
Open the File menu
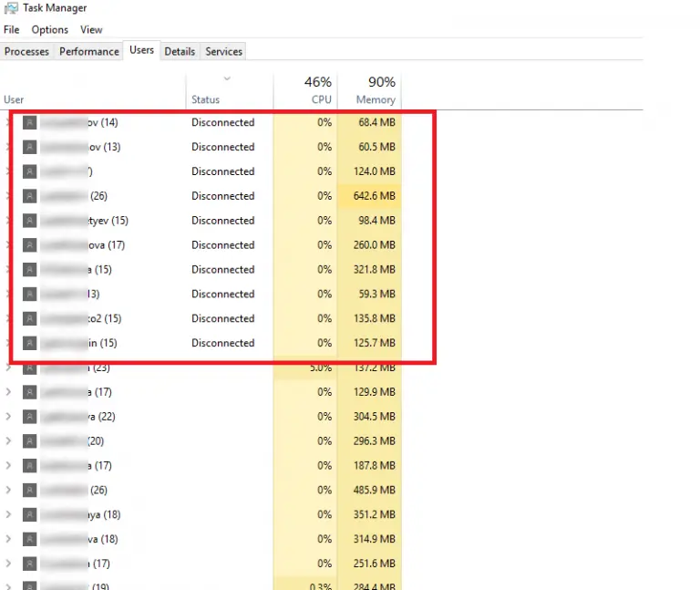(x=12, y=29)
